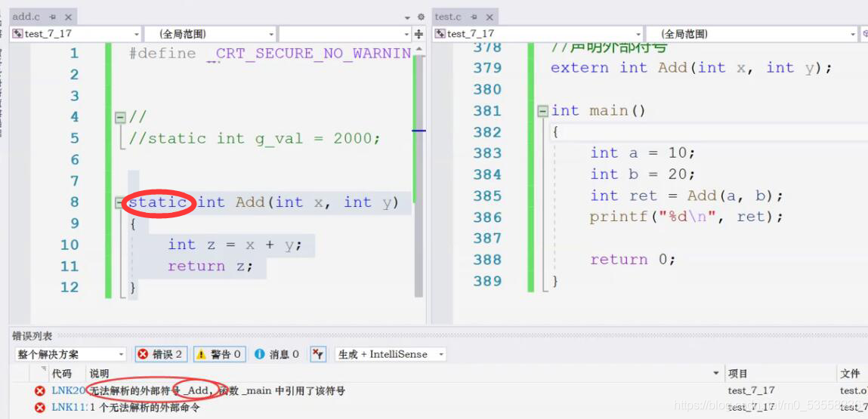Toggle the 消息 0 messages filter

click(x=277, y=354)
